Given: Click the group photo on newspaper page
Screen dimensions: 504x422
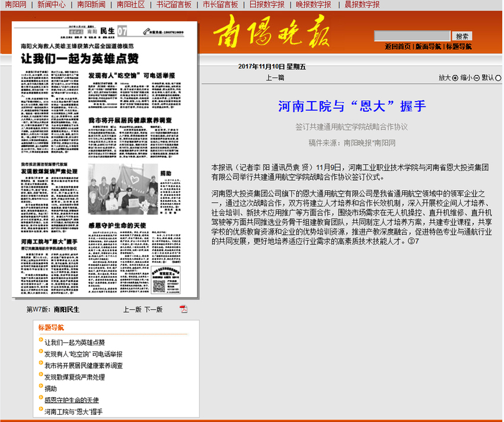Looking at the screenshot, I should click(x=123, y=189).
